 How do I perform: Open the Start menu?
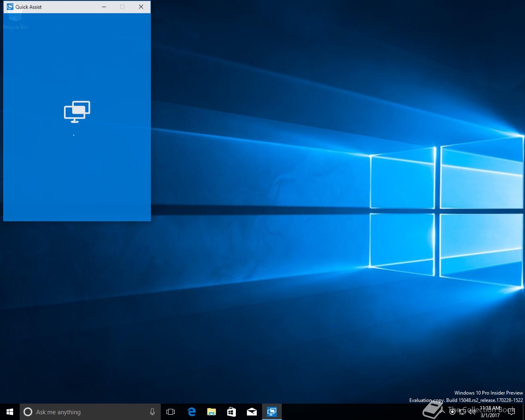click(x=10, y=412)
